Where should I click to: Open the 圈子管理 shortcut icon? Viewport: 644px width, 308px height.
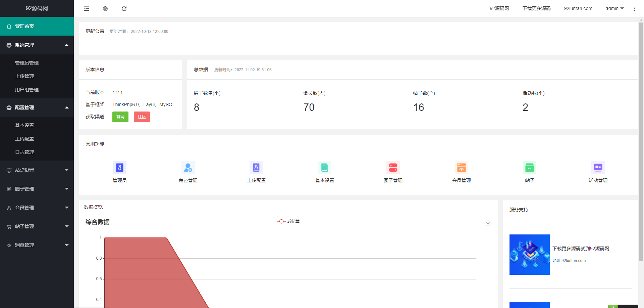393,167
